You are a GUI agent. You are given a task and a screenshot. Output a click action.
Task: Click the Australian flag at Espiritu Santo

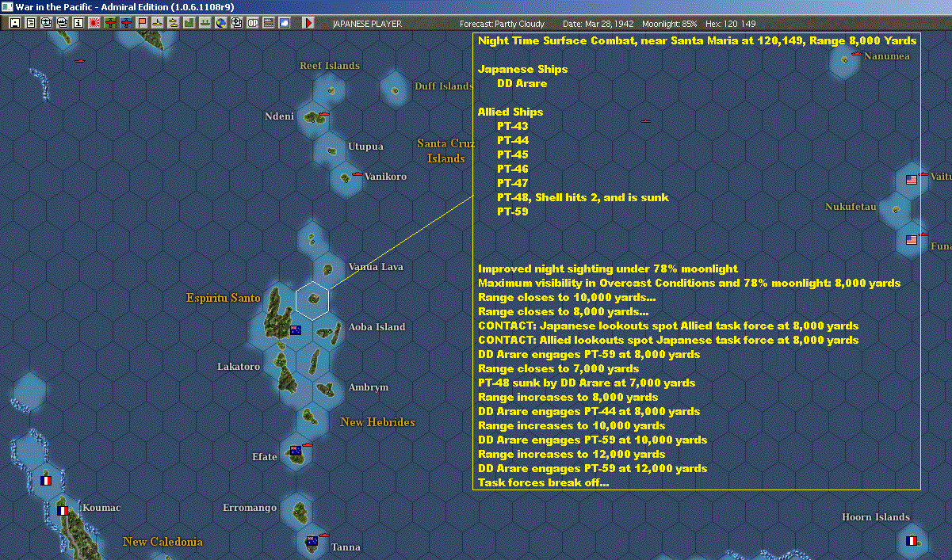tap(296, 330)
